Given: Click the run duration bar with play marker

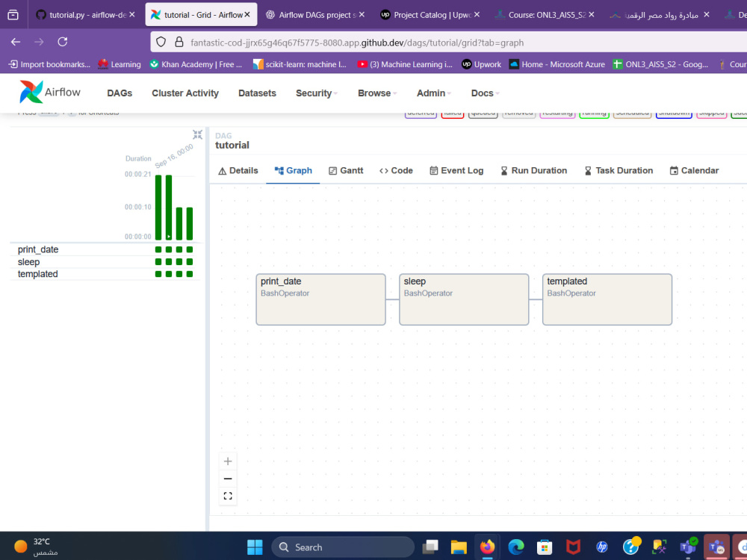Looking at the screenshot, I should pyautogui.click(x=169, y=208).
